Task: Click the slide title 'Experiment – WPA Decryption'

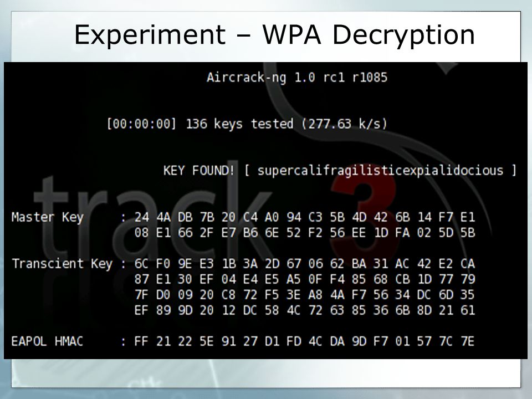Action: (x=274, y=34)
